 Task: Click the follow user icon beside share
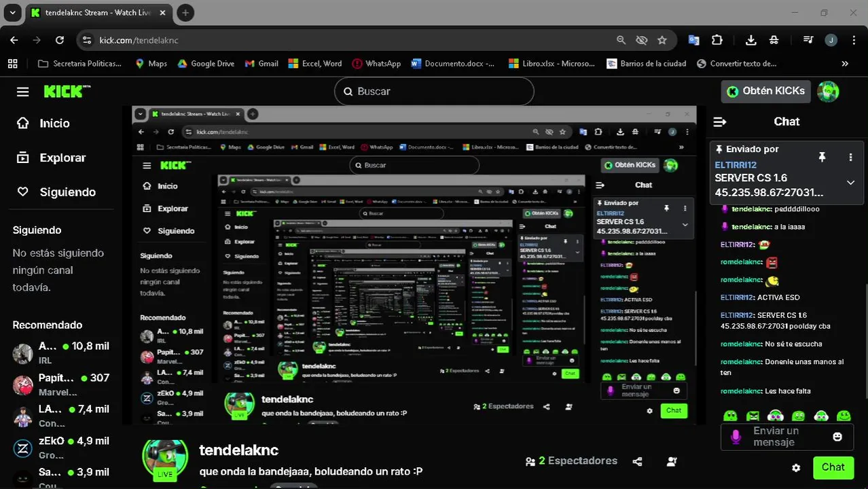point(672,461)
